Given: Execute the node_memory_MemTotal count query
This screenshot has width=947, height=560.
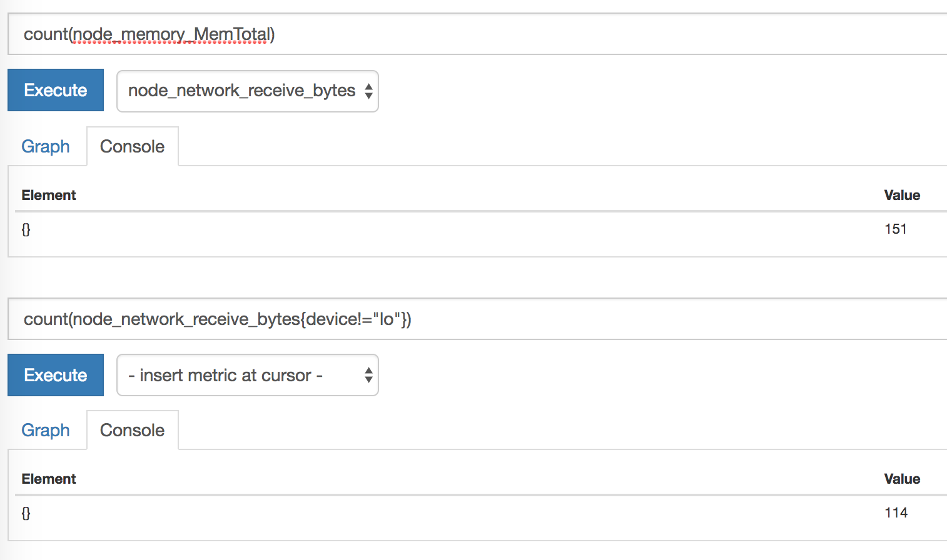Looking at the screenshot, I should pos(56,90).
